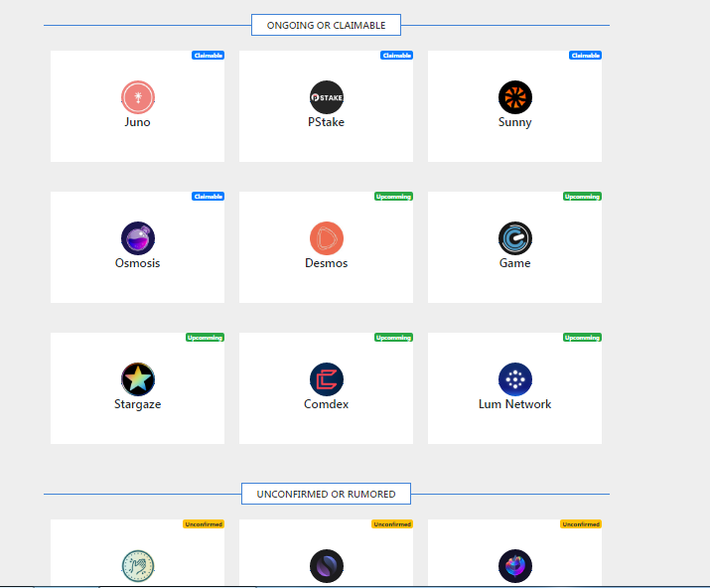Click the Desmos orange play logo
This screenshot has height=588, width=710.
327,238
